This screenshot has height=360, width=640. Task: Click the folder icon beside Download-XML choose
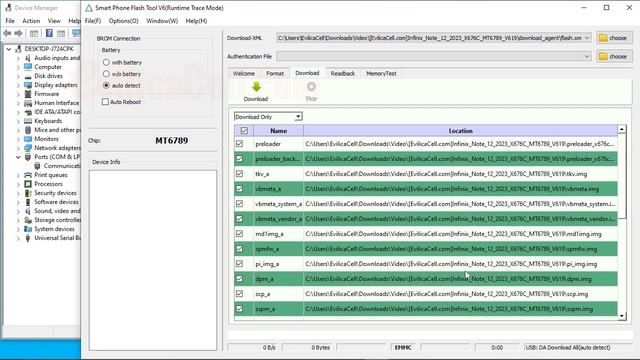click(603, 38)
